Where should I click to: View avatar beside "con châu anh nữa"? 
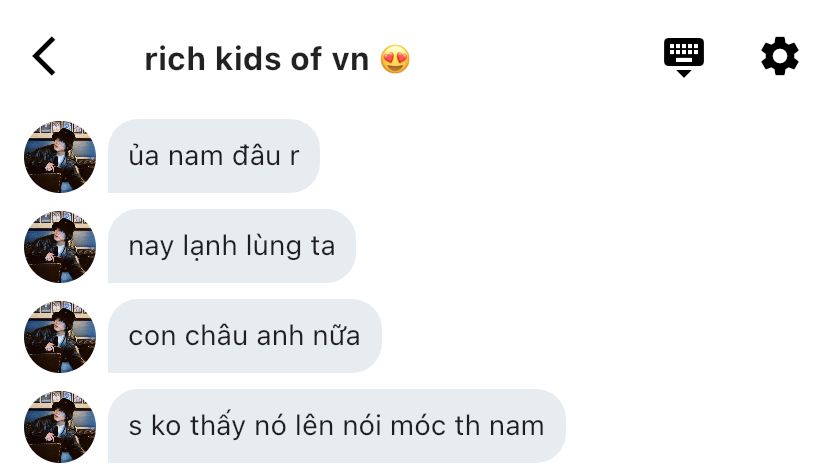pos(60,337)
